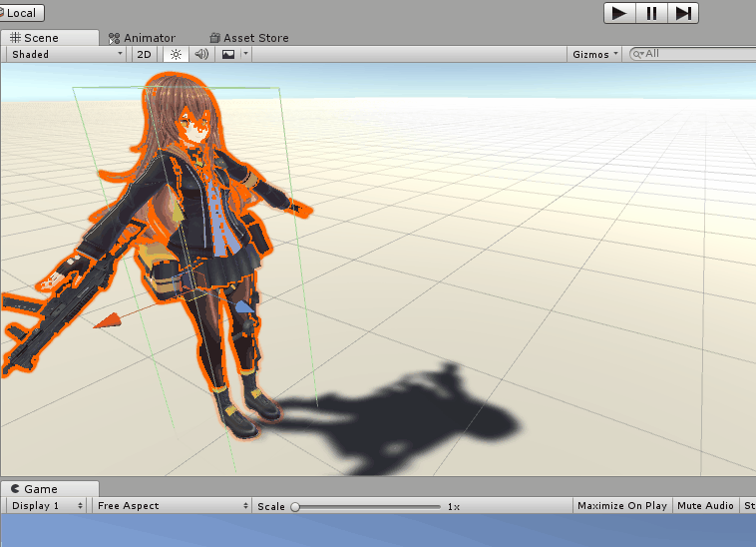Click the orange arrow gizmo in the scene

coord(111,319)
